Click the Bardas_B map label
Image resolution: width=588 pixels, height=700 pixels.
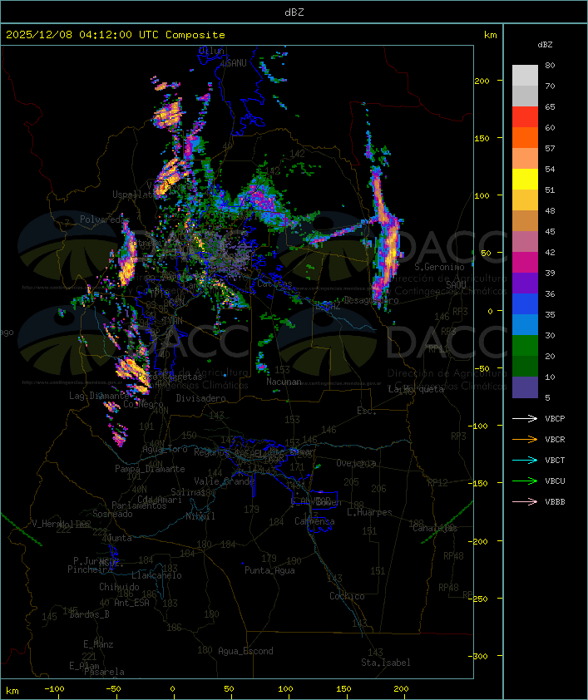(89, 614)
